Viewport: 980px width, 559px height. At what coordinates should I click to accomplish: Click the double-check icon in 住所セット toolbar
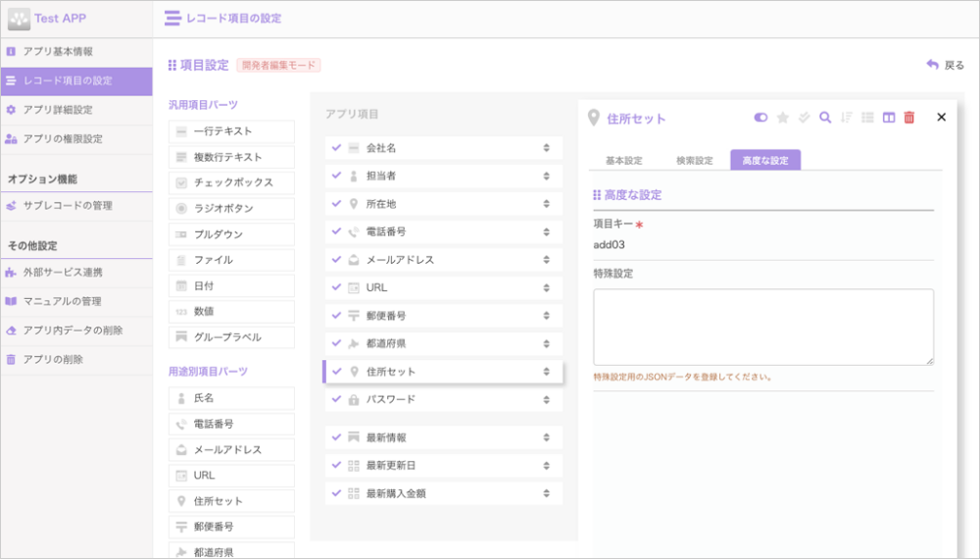point(804,118)
